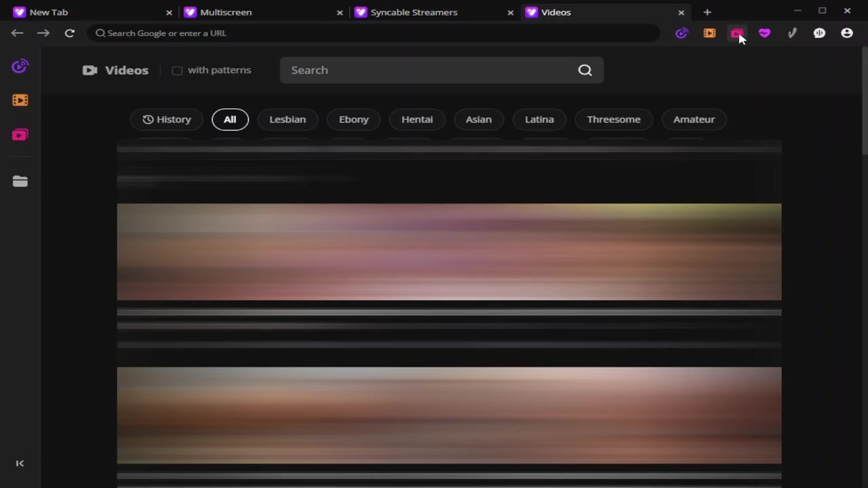Select the "All" category filter
The height and width of the screenshot is (488, 868).
click(230, 119)
